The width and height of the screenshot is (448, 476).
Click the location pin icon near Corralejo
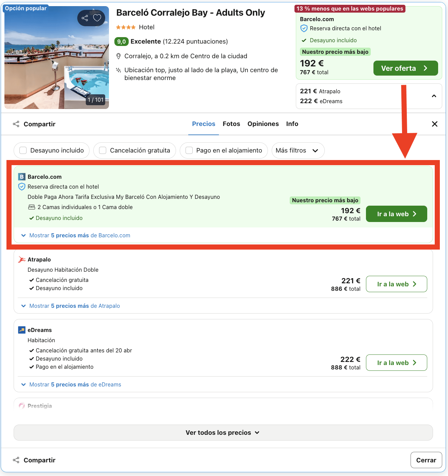click(x=118, y=56)
